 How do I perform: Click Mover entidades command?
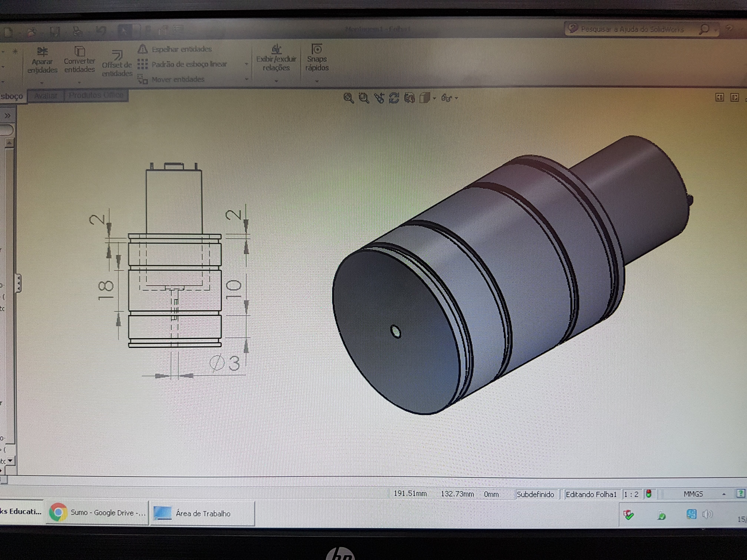[171, 79]
